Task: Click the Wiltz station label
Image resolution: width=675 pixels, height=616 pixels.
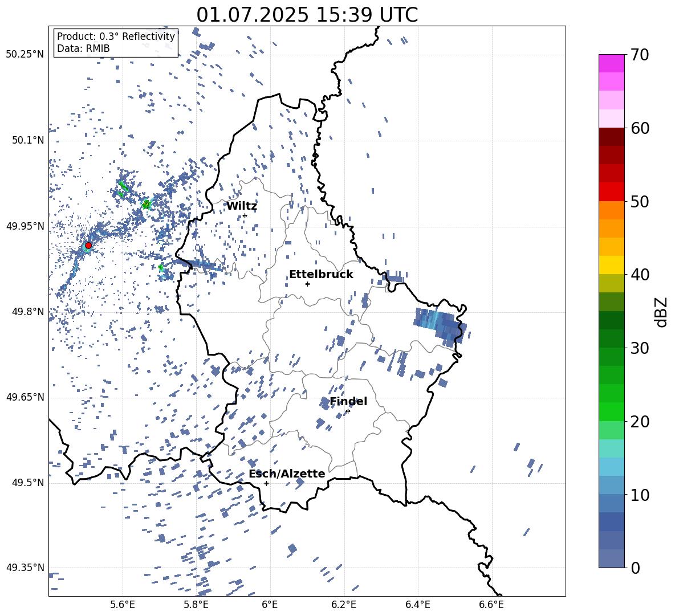Action: tap(242, 206)
